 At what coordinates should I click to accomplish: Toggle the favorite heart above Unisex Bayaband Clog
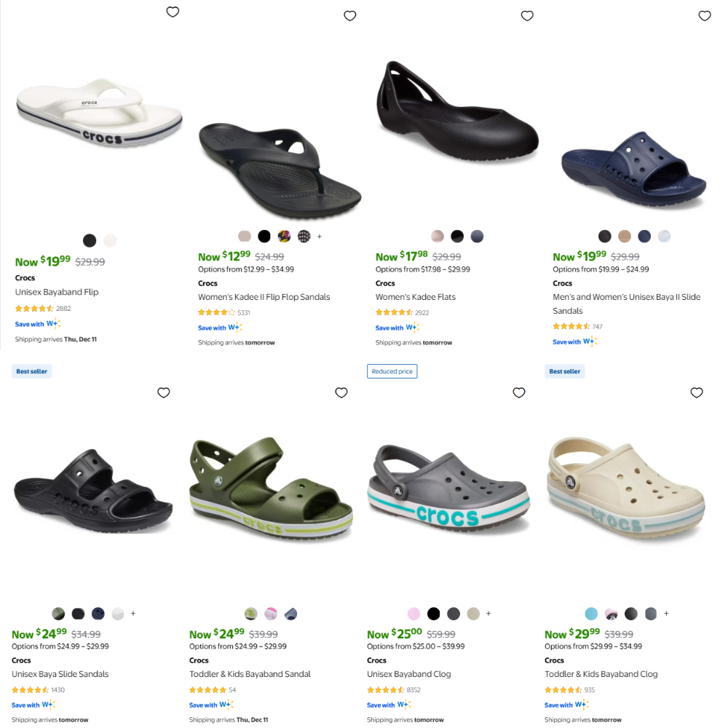(519, 392)
